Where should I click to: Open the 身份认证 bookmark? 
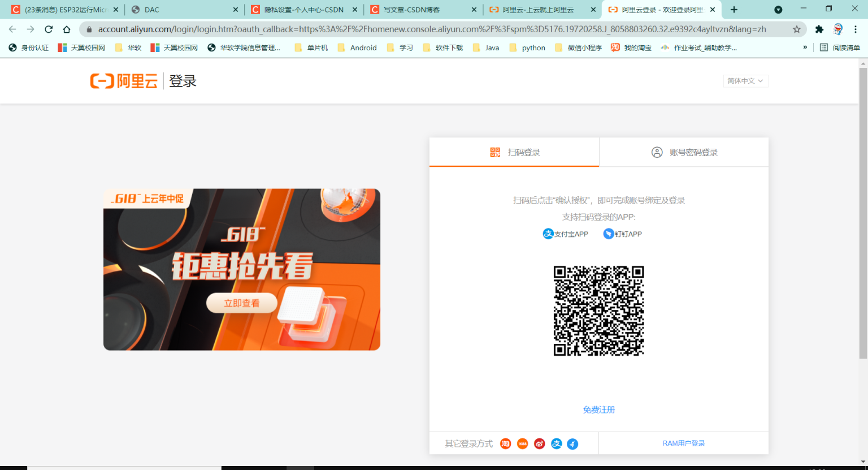(x=29, y=48)
